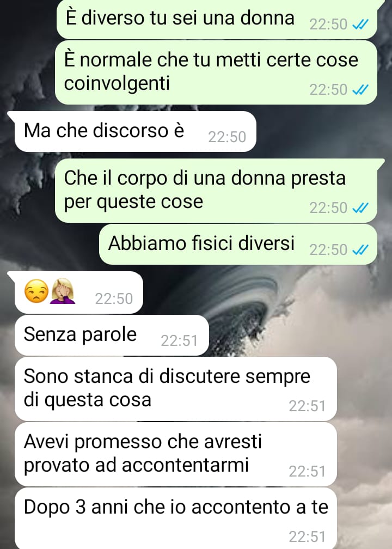Click read ticks on 'È diverso tu sei una donna'
The image size is (392, 549).
click(360, 25)
